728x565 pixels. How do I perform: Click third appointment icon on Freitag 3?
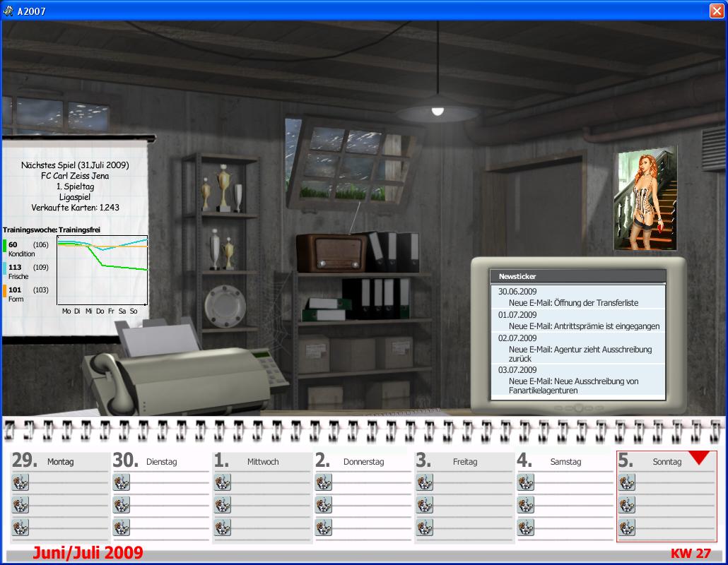425,528
